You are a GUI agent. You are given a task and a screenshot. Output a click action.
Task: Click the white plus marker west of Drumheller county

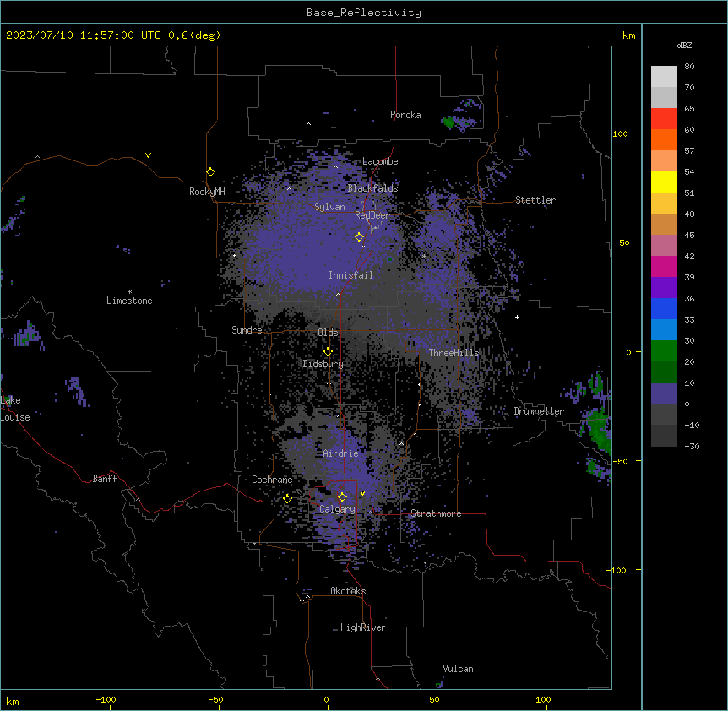click(x=517, y=317)
